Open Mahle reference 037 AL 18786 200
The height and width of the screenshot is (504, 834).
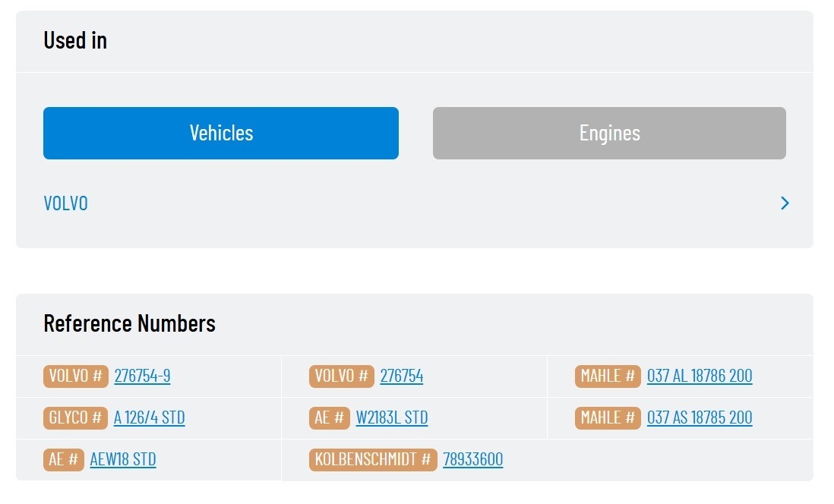700,376
